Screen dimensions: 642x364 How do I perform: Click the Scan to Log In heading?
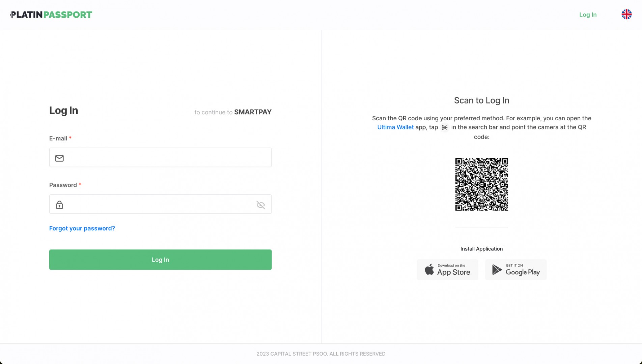point(481,100)
